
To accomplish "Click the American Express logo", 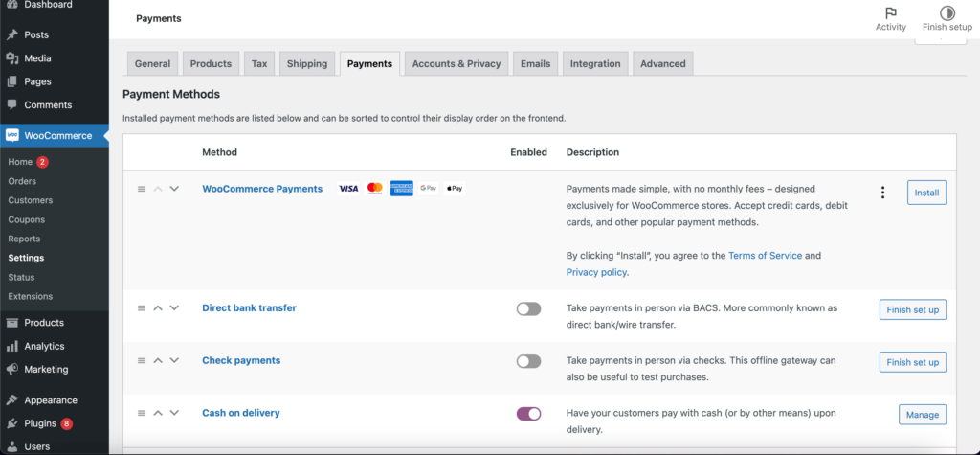I will pos(402,189).
